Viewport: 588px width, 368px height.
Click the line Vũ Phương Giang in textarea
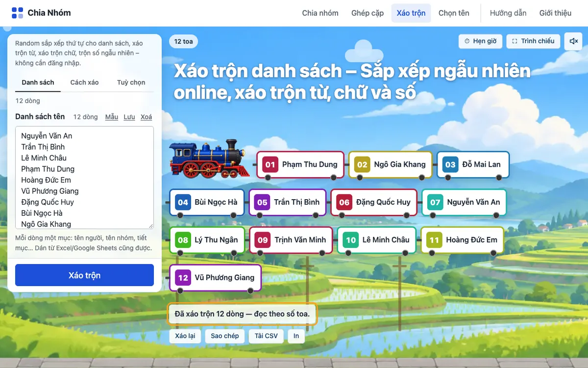coord(50,191)
